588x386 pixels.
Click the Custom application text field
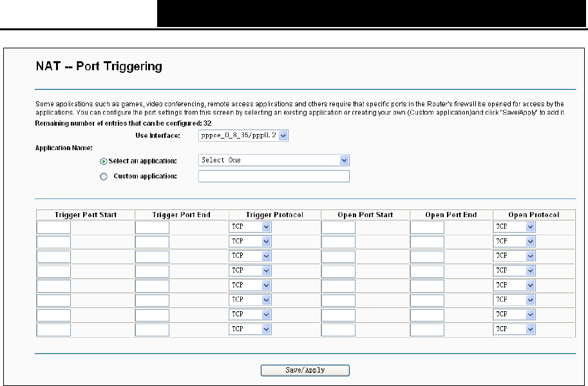point(274,177)
